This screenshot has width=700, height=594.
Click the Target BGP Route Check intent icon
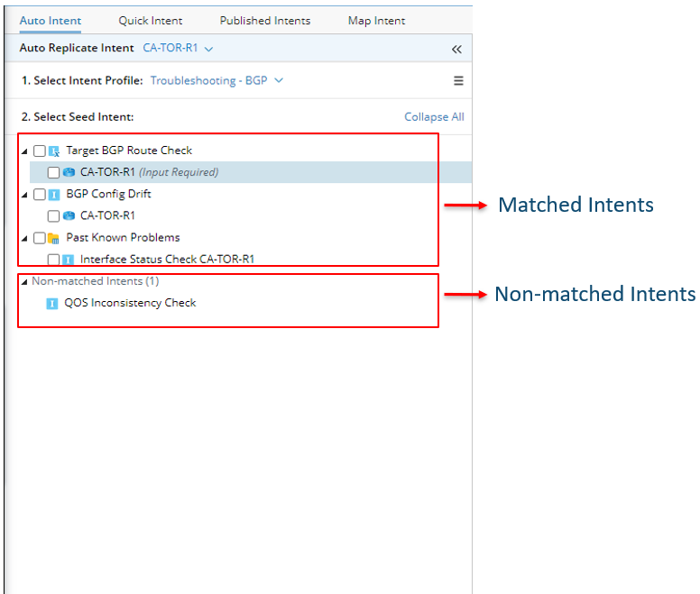pyautogui.click(x=54, y=151)
